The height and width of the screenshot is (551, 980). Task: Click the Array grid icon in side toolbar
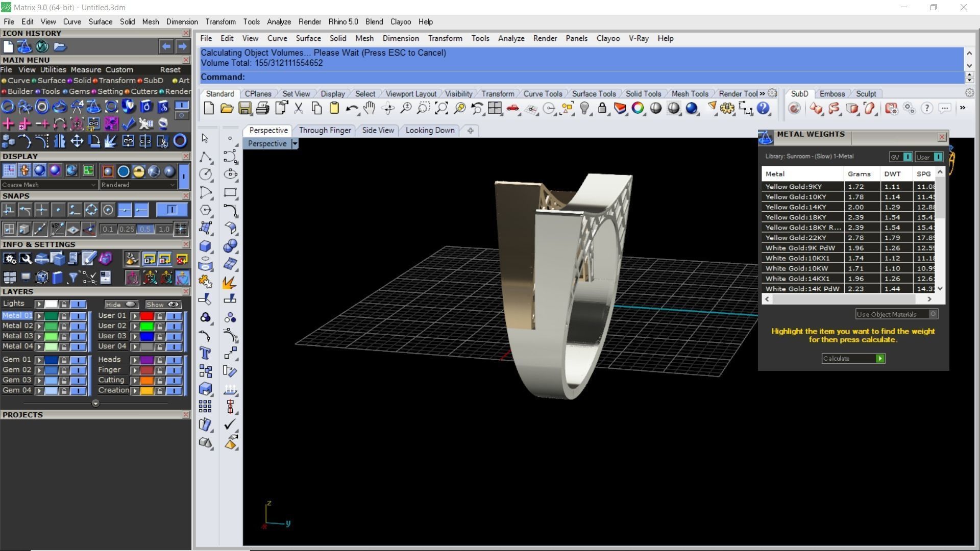(x=205, y=406)
